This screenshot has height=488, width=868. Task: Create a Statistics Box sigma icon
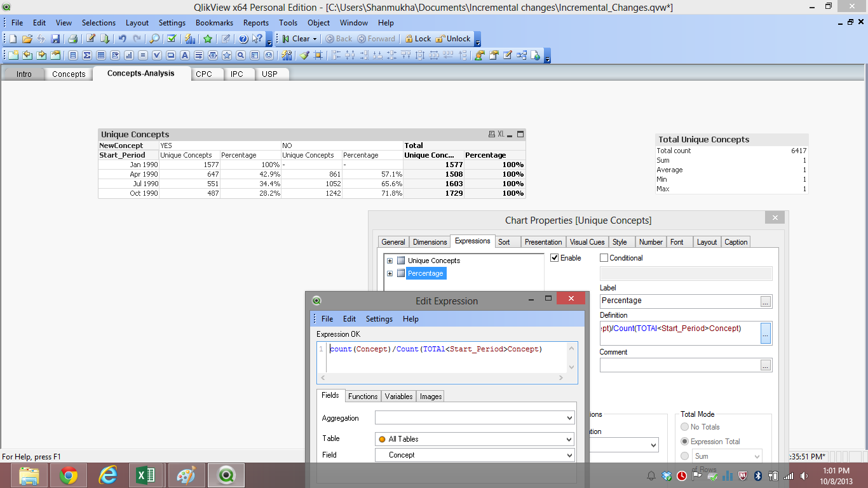pos(87,55)
